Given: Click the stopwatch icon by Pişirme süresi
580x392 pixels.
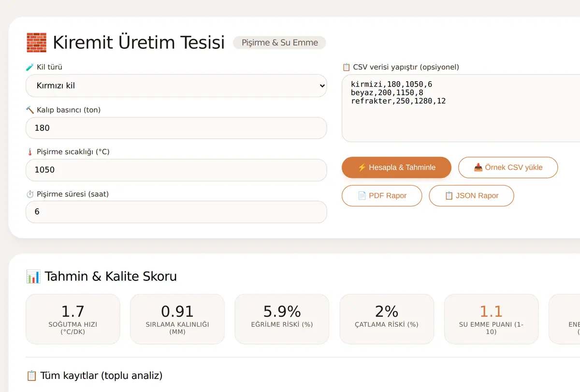Looking at the screenshot, I should click(x=29, y=194).
